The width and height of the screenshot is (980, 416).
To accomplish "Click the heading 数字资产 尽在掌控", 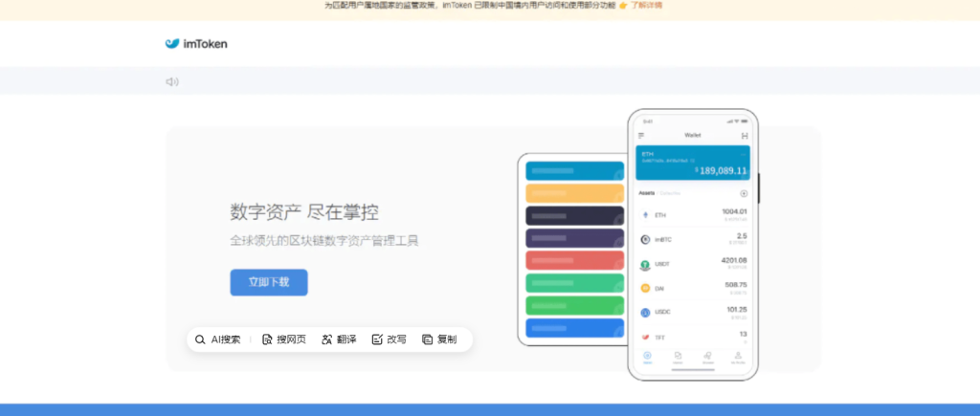I will [x=304, y=212].
